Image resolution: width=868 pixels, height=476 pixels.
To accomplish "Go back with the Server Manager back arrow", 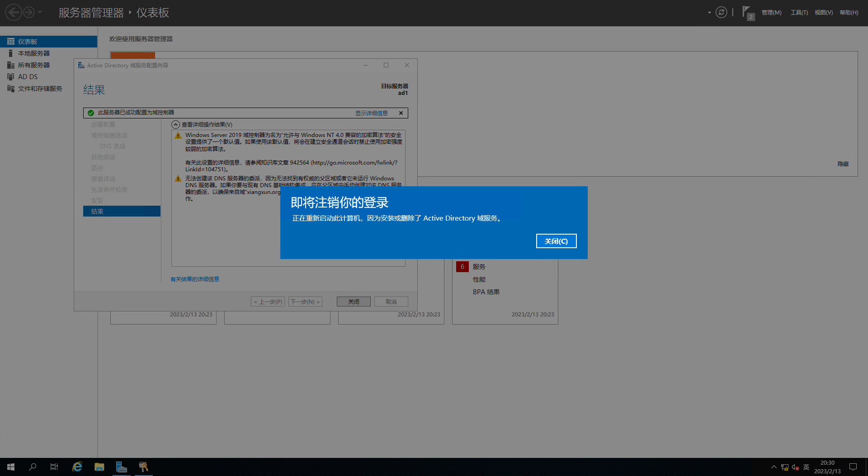I will point(14,12).
